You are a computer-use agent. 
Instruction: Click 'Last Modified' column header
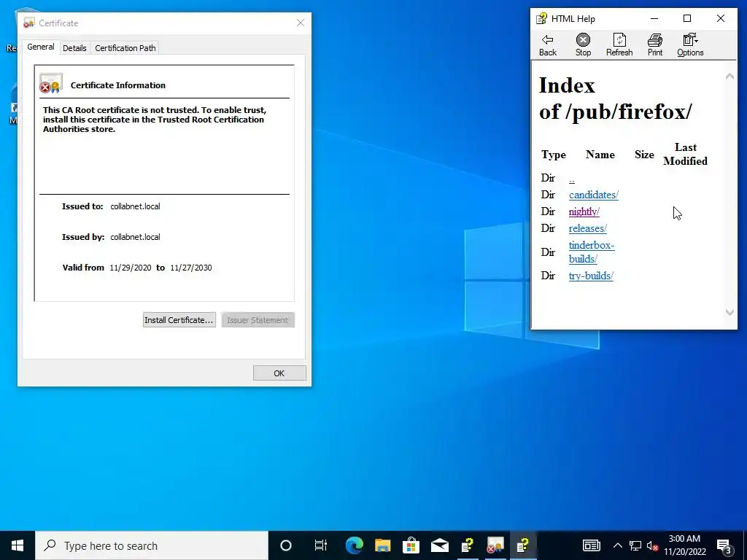pos(685,155)
